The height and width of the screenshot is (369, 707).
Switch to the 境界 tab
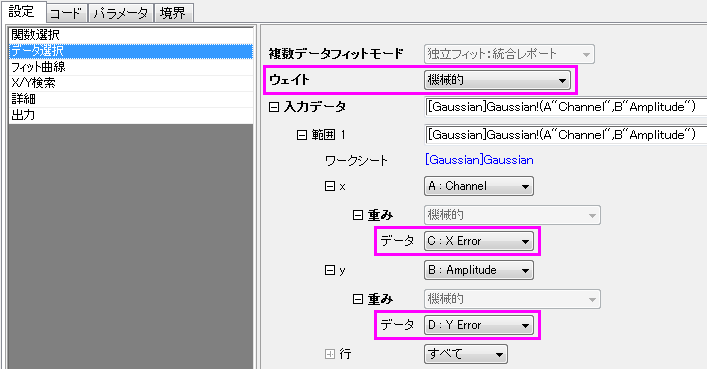(174, 13)
